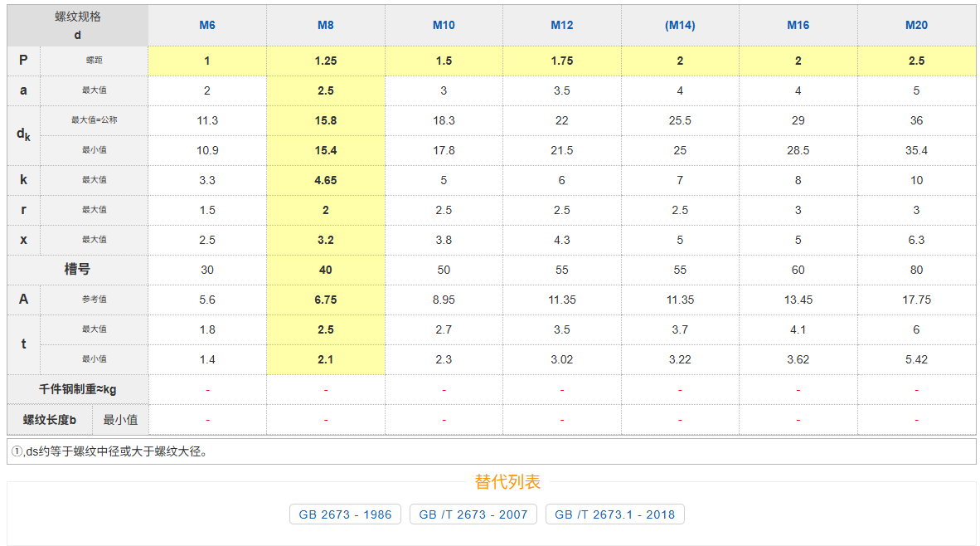
Task: Click the dk row header cell
Action: (23, 135)
